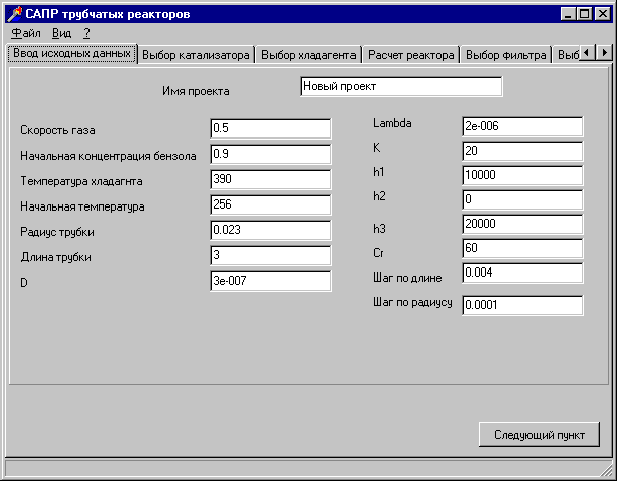Click the Шаг по длине input field
This screenshot has height=482, width=618.
click(x=523, y=273)
